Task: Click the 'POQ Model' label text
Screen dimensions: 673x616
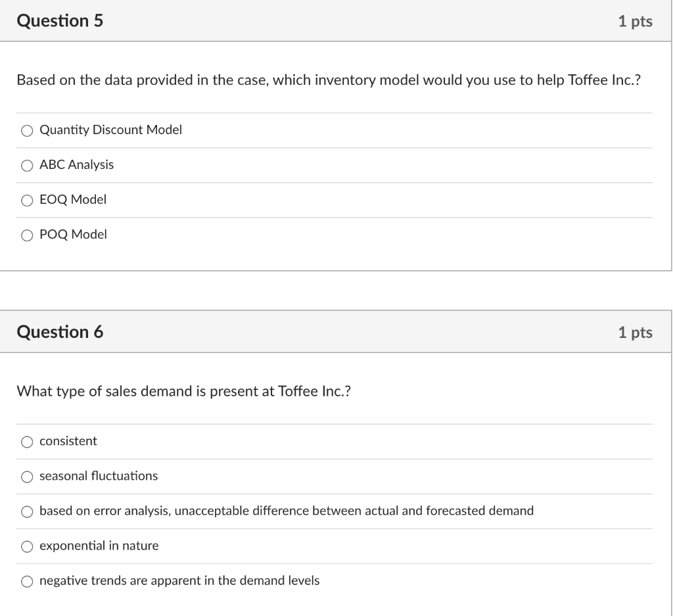Action: click(73, 235)
